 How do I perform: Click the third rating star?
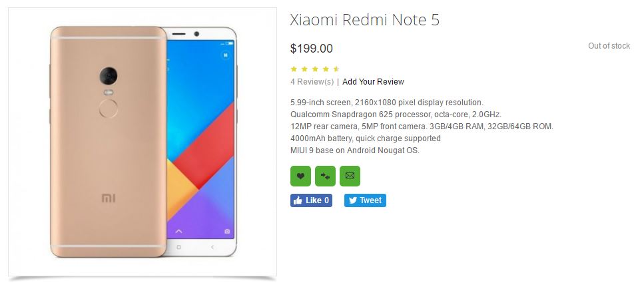(x=315, y=69)
